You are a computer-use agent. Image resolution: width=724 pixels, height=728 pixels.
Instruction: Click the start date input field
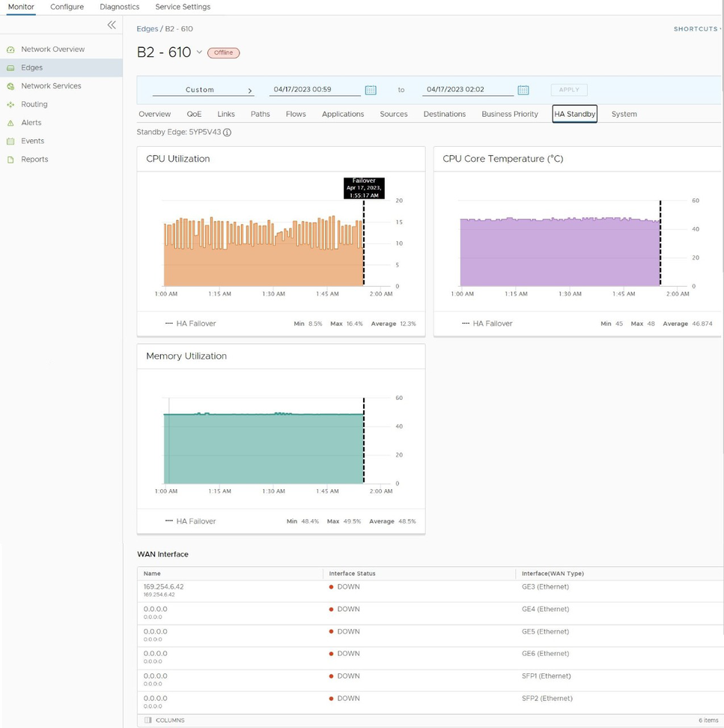(314, 89)
